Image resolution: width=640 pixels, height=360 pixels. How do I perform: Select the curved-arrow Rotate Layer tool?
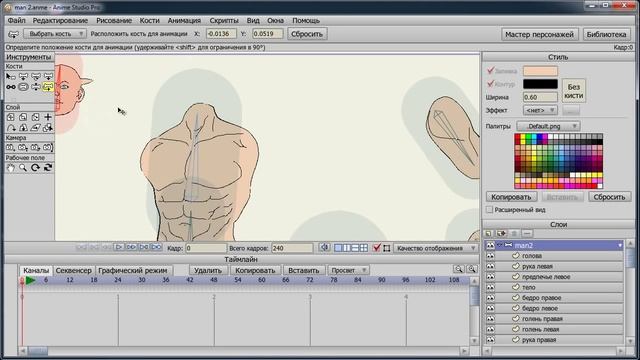(x=11, y=128)
